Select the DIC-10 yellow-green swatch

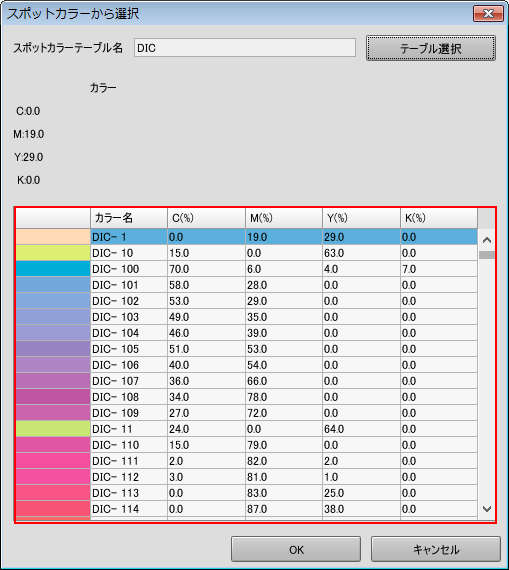click(53, 253)
